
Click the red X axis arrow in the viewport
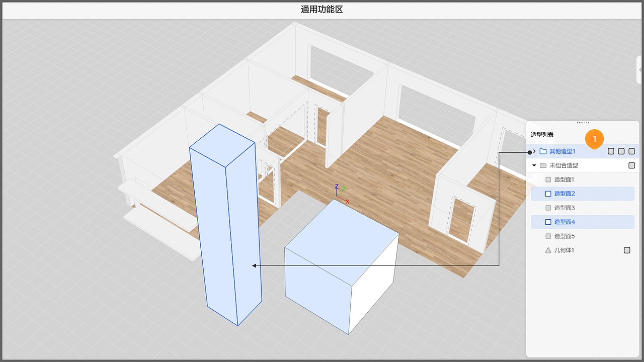(347, 201)
